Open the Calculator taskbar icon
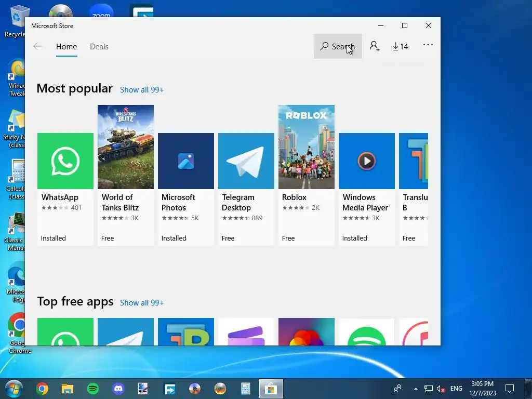 (x=246, y=389)
